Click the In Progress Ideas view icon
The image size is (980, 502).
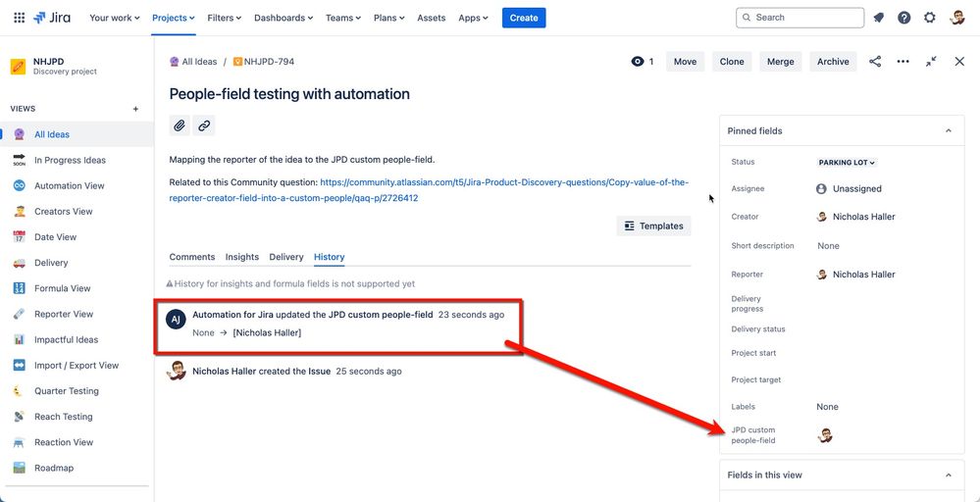(x=19, y=160)
